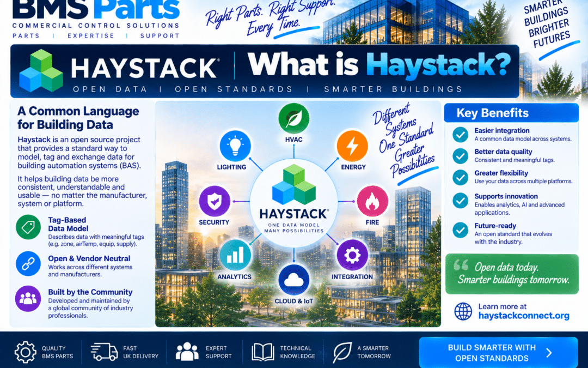Click the purple community people icon
This screenshot has width=588, height=368.
pyautogui.click(x=28, y=299)
